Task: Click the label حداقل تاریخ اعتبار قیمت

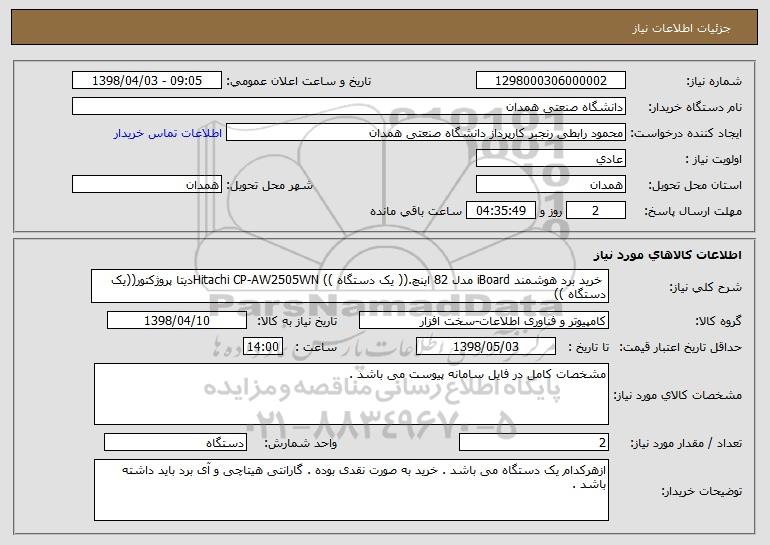Action: (681, 348)
